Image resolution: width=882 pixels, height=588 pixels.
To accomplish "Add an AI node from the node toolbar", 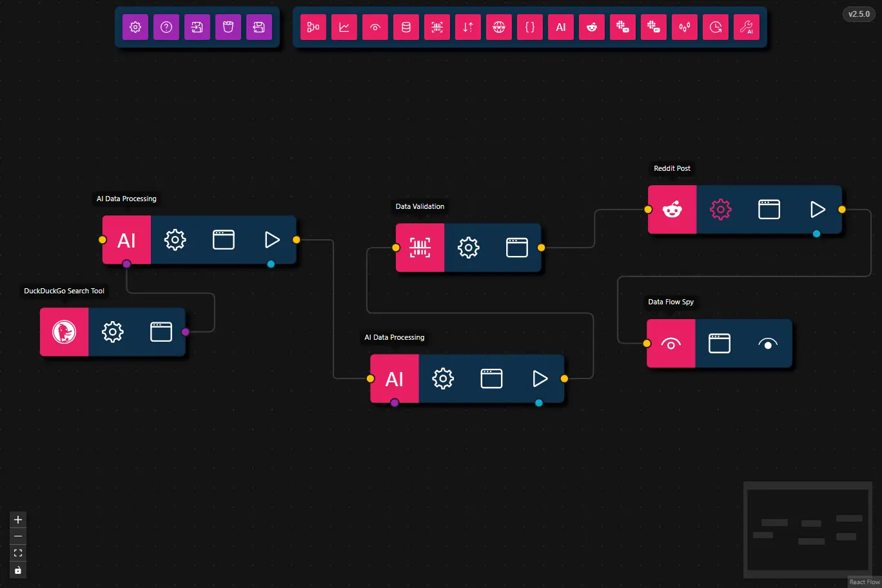I will coord(560,27).
